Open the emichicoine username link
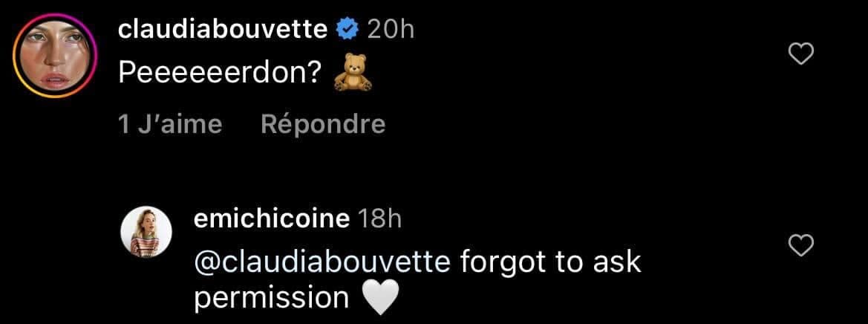Image resolution: width=868 pixels, height=324 pixels. (271, 218)
